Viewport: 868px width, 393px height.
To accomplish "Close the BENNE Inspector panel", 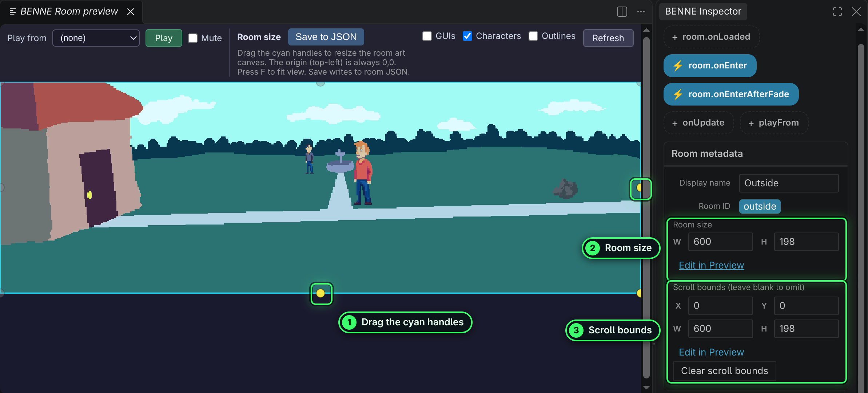I will click(856, 12).
